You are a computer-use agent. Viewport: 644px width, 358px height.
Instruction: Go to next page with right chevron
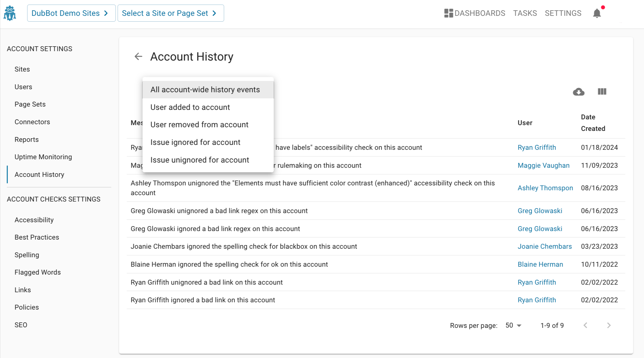click(609, 325)
